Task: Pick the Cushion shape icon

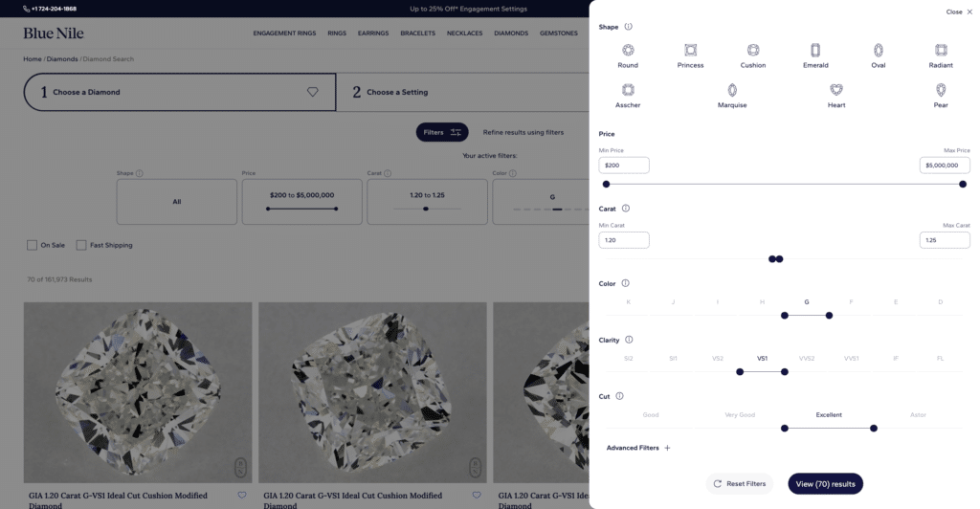Action: pos(753,50)
